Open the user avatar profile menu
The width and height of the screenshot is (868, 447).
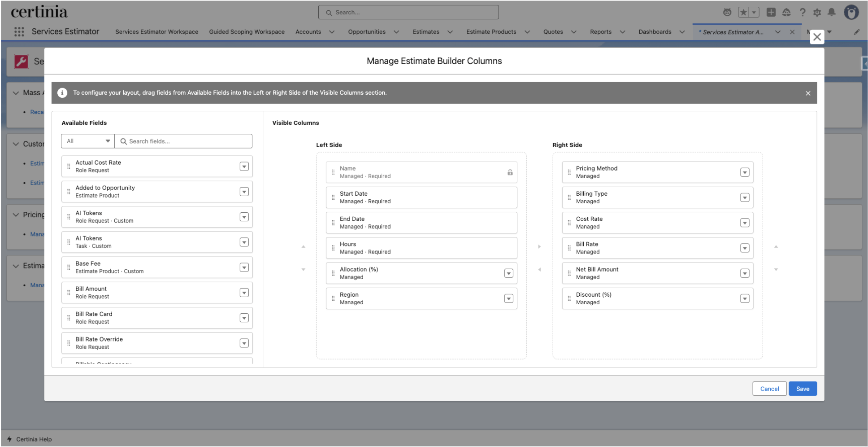(x=851, y=13)
